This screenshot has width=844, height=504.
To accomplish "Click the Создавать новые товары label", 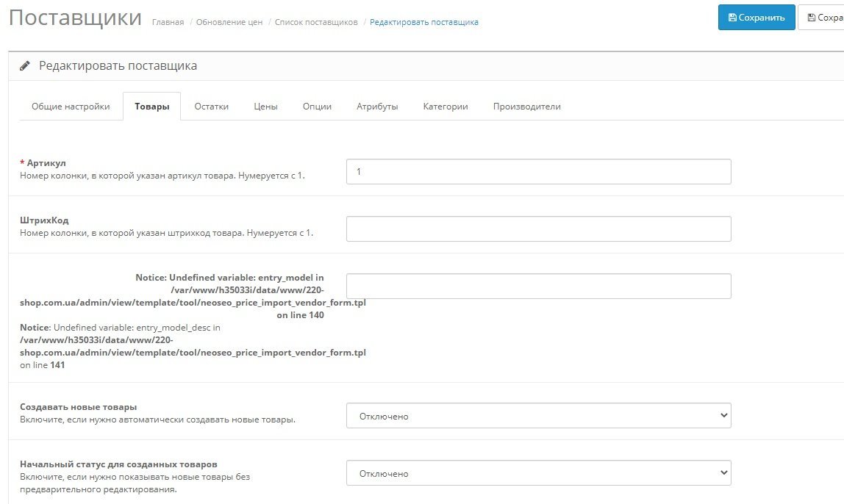I will click(79, 407).
